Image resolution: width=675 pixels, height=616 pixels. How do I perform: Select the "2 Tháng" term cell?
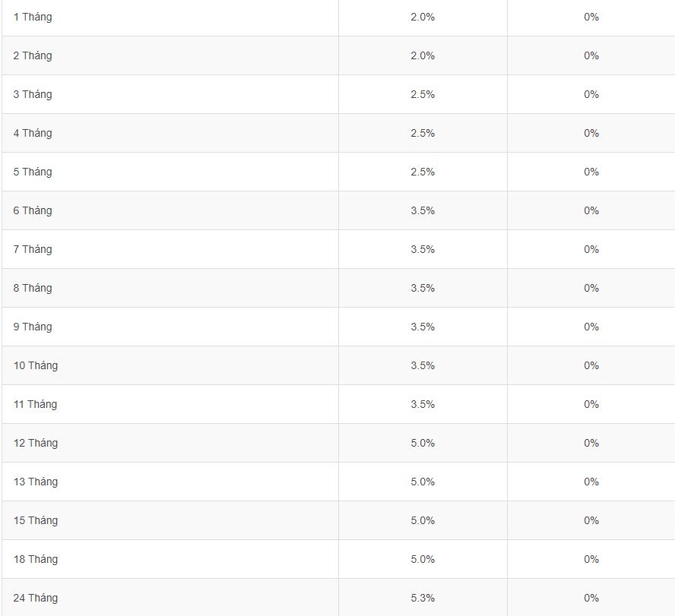33,55
